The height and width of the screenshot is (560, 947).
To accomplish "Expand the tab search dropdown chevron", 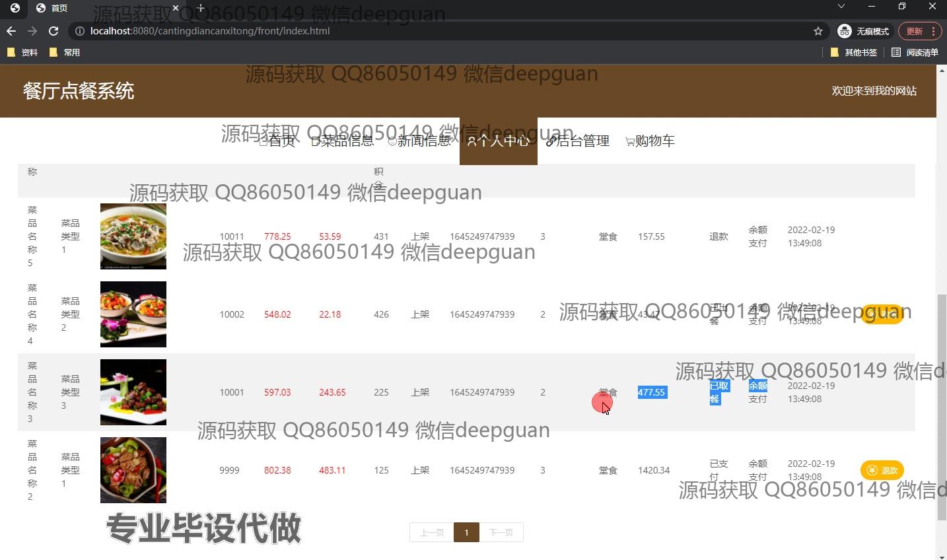I will [x=841, y=7].
